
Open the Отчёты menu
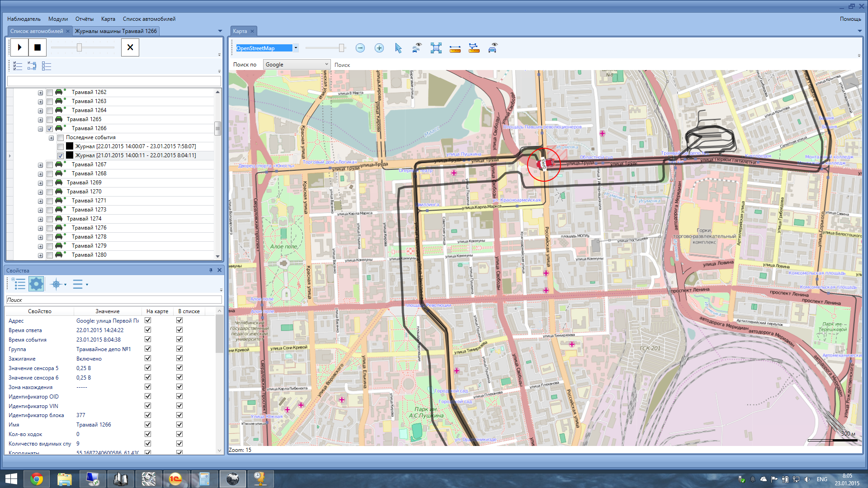84,19
